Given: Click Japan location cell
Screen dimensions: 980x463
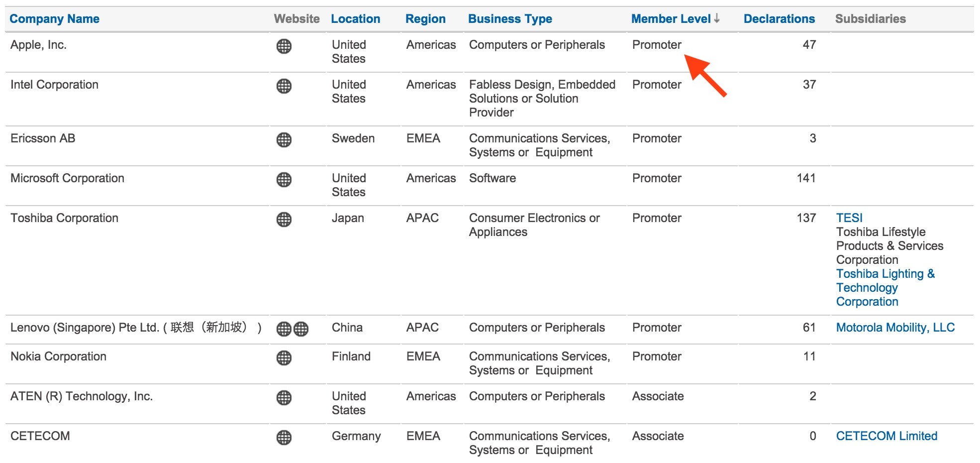Looking at the screenshot, I should (x=348, y=218).
